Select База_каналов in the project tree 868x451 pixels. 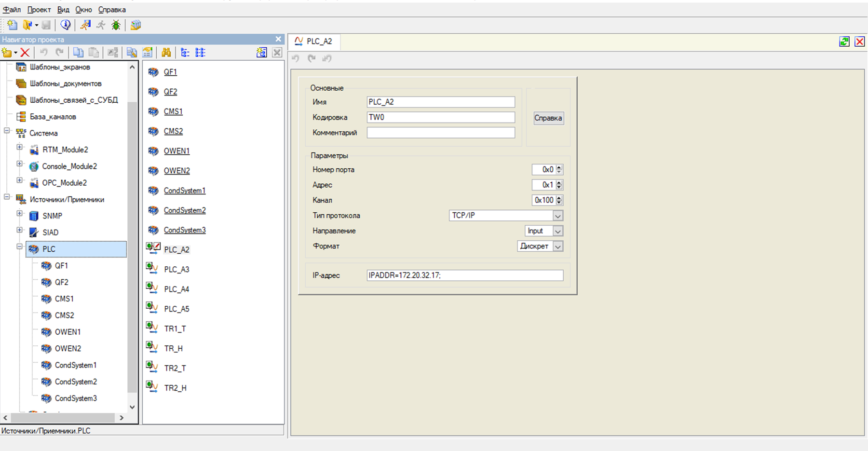[x=53, y=117]
